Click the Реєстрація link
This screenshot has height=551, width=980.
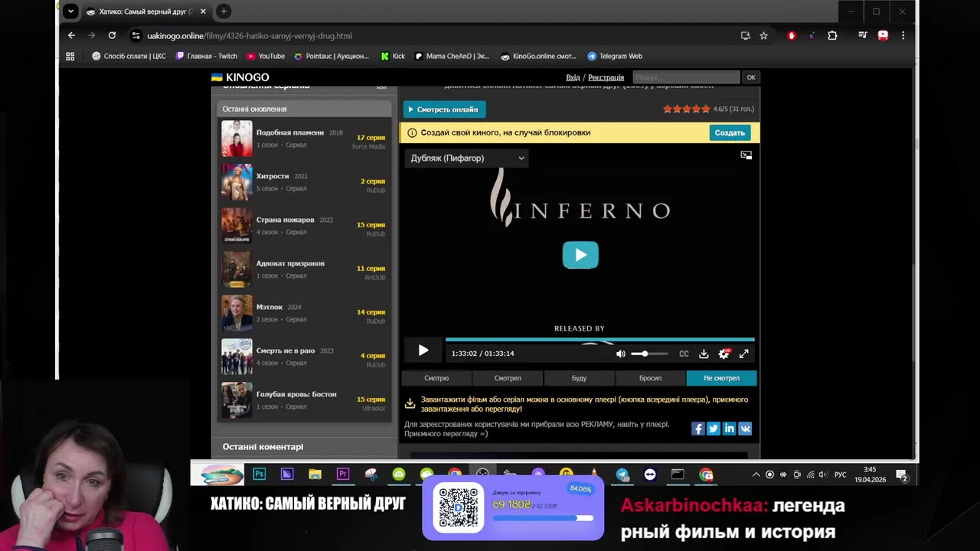(606, 77)
